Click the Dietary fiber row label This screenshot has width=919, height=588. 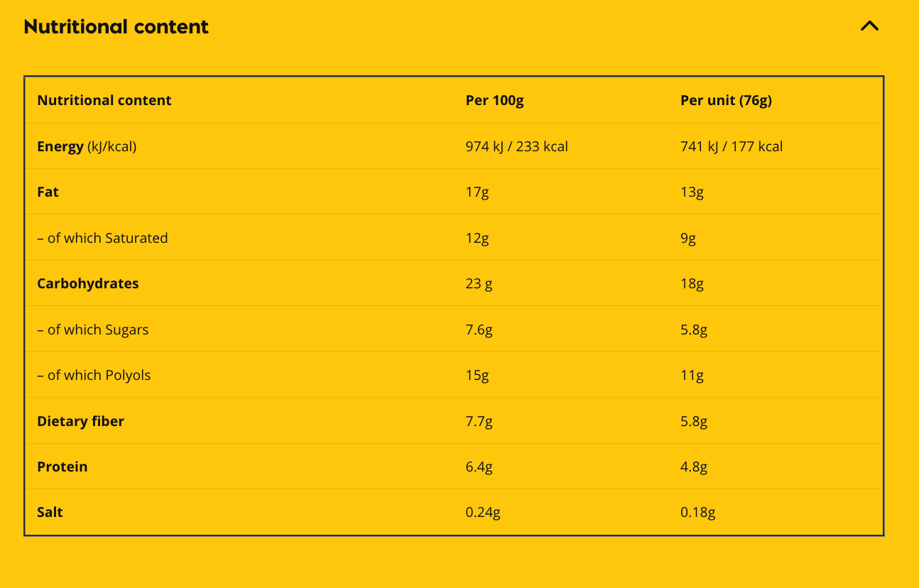[80, 421]
